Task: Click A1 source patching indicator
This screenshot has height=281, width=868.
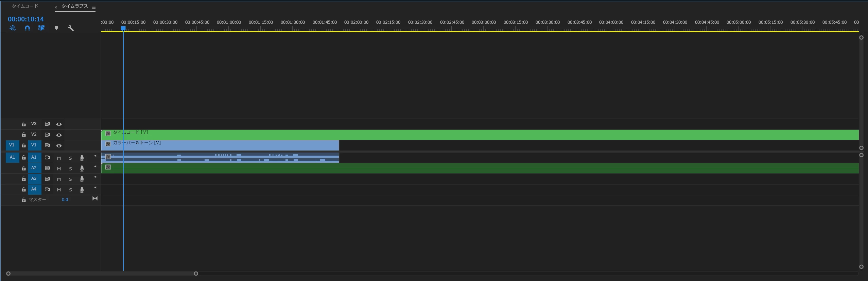Action: [12, 157]
